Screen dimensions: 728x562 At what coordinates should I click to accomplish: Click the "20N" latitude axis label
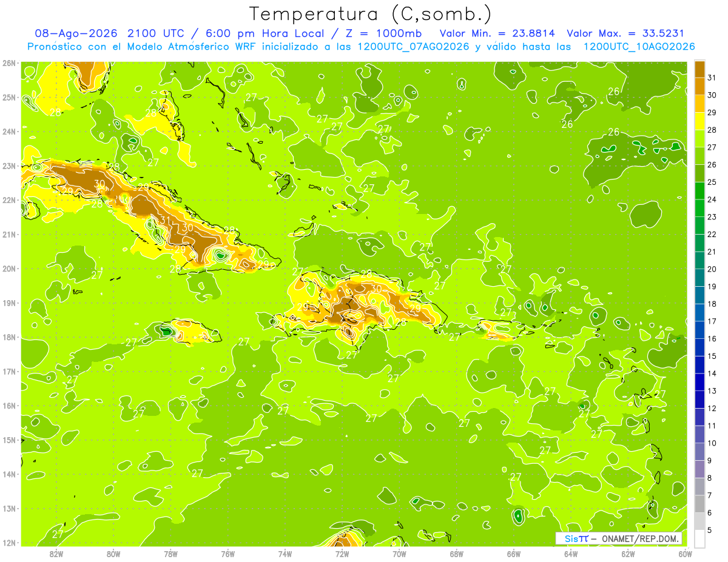[10, 269]
